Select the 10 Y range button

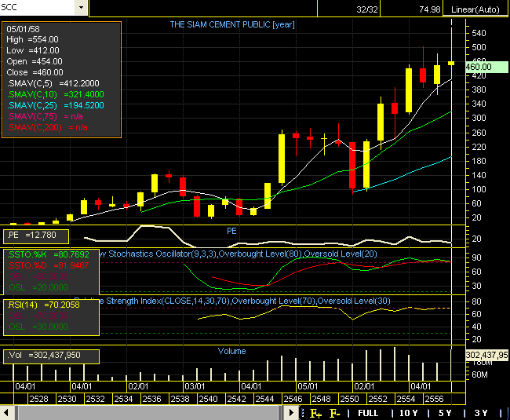click(408, 413)
